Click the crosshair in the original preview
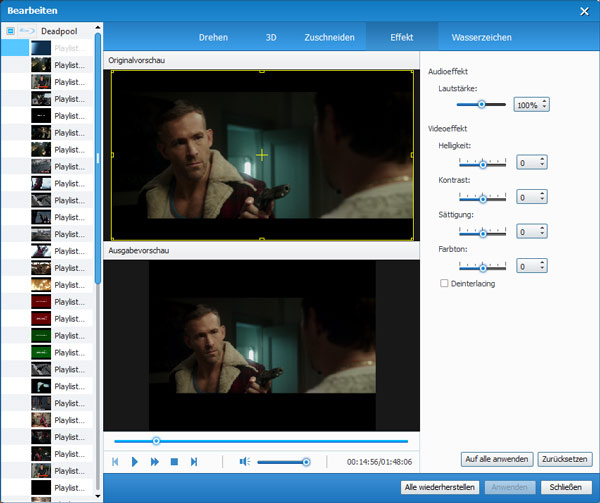Viewport: 600px width, 503px height. pos(262,155)
